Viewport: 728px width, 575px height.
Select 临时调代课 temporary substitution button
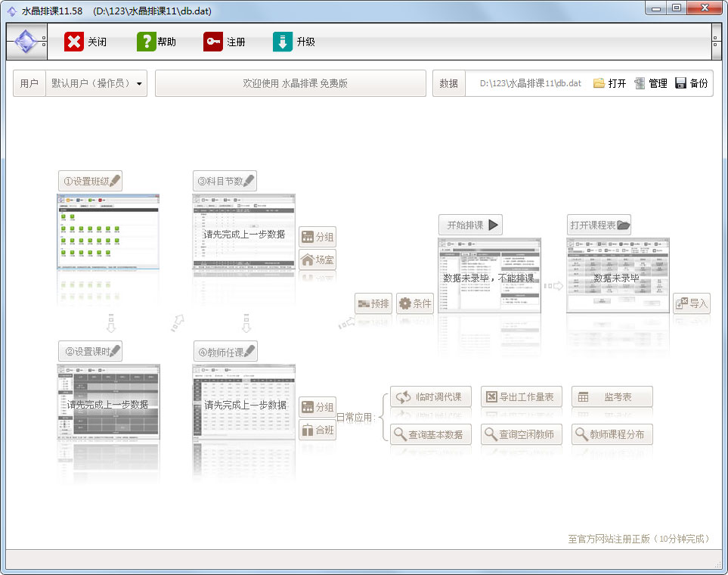coord(431,397)
